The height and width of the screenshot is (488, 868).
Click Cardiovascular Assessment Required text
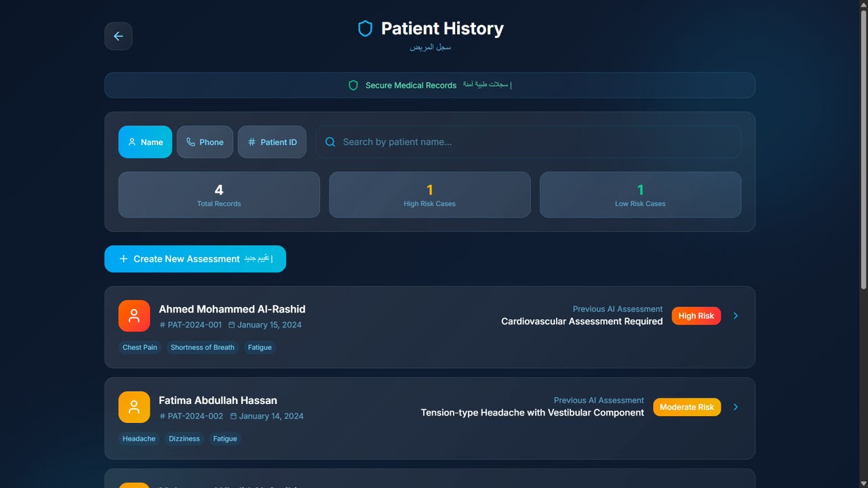[582, 321]
